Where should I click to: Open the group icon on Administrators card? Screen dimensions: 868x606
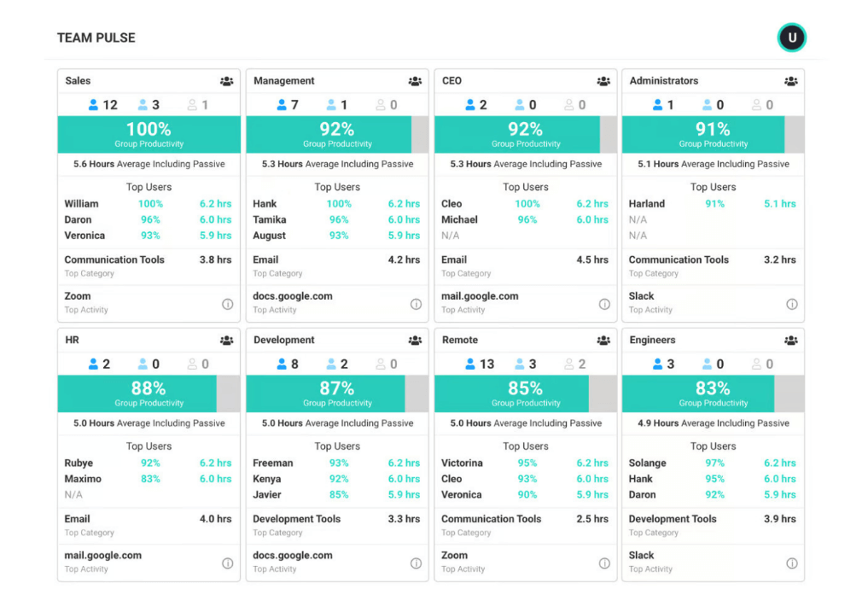[x=791, y=81]
